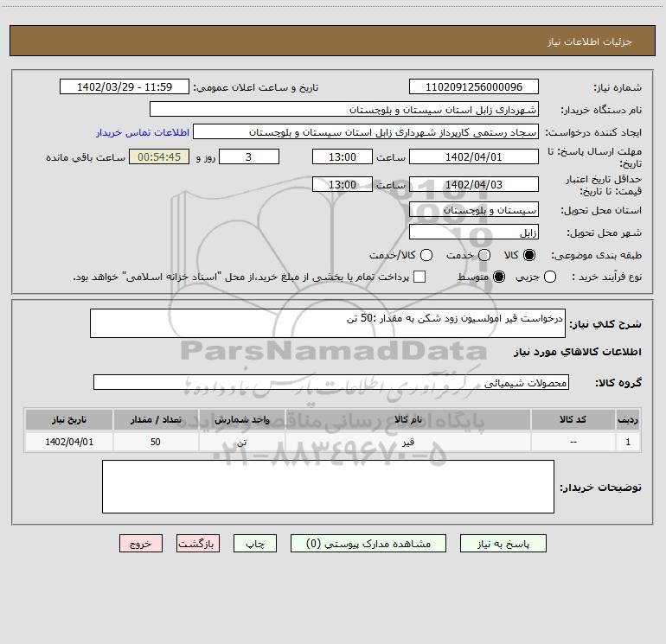The image size is (666, 644).
Task: Click the چاپ print button
Action: 255,544
